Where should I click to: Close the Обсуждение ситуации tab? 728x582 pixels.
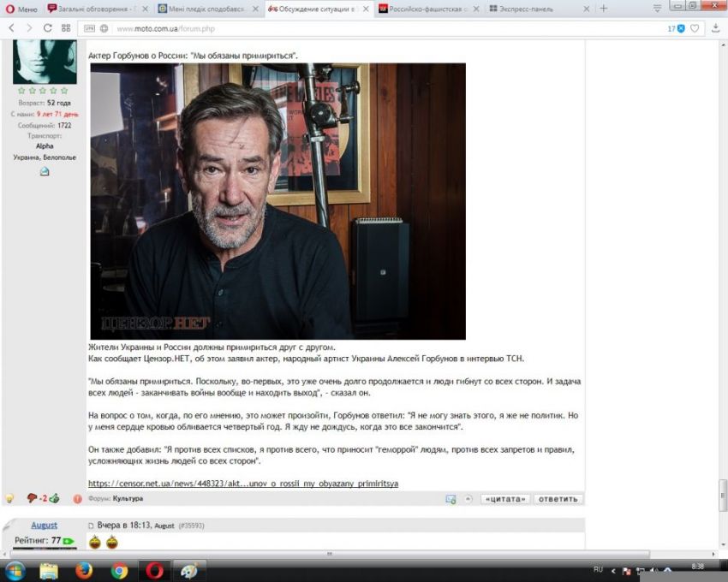click(x=366, y=9)
